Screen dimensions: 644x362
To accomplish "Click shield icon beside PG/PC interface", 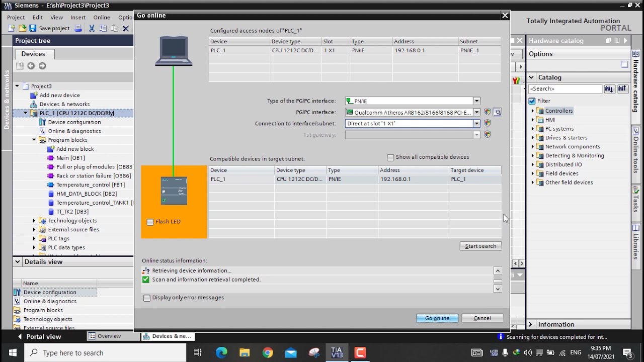I will pos(487,112).
